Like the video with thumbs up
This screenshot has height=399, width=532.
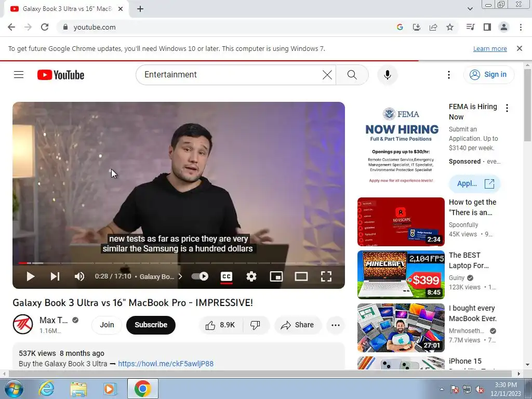pos(220,325)
